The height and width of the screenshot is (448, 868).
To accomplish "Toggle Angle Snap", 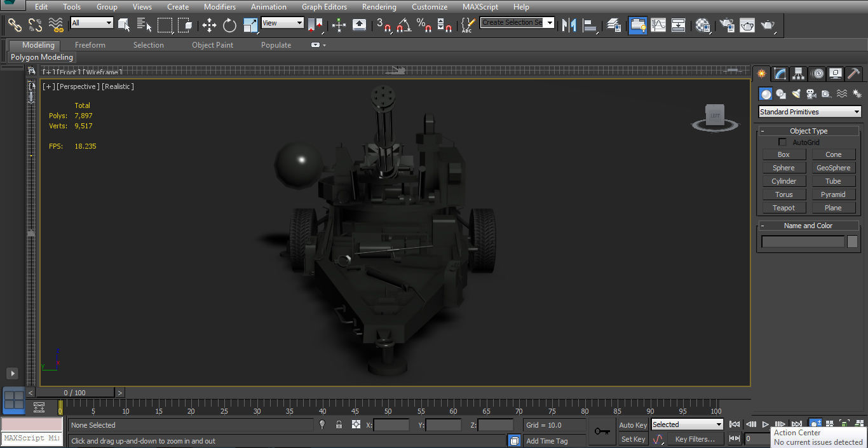I will pyautogui.click(x=403, y=25).
